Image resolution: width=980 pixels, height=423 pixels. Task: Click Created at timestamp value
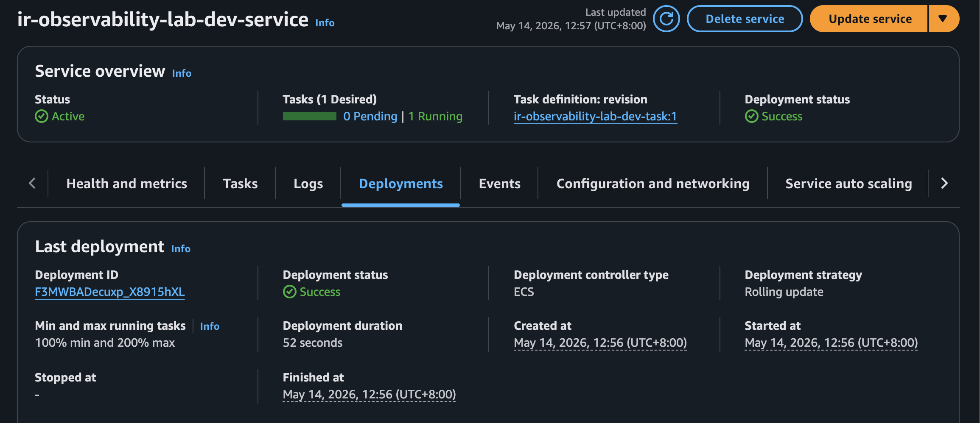coord(600,343)
